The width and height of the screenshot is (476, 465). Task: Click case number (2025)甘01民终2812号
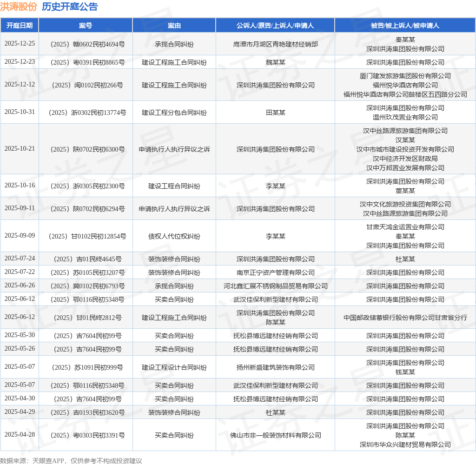point(87,318)
